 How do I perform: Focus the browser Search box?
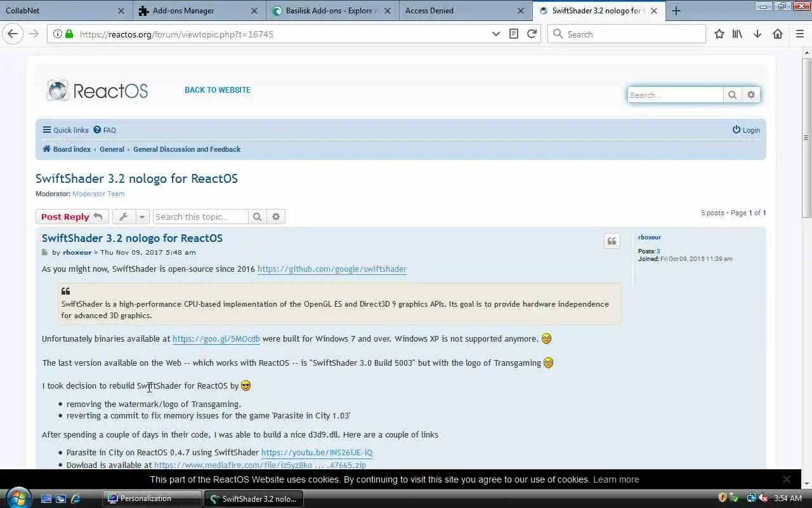pos(627,34)
